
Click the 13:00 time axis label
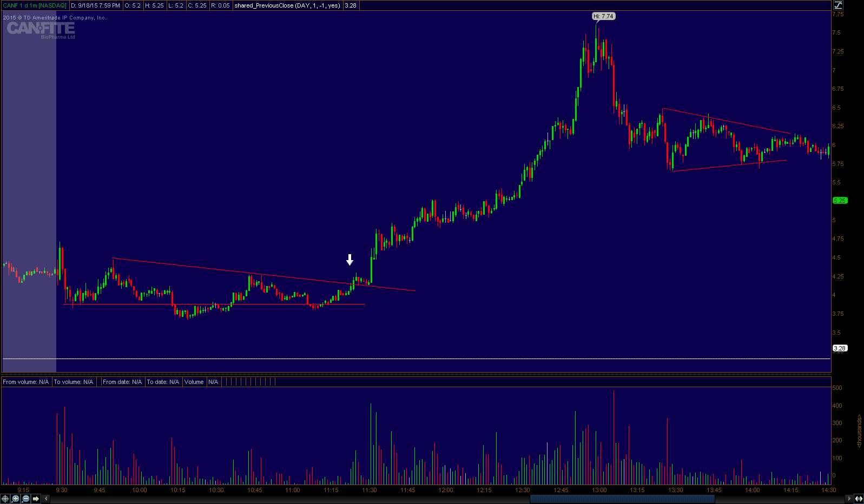pos(599,490)
